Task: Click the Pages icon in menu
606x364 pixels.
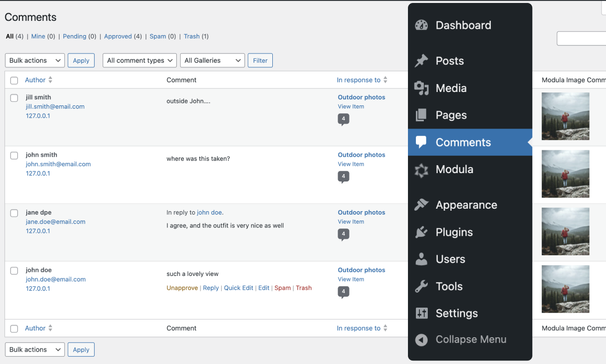Action: (421, 115)
